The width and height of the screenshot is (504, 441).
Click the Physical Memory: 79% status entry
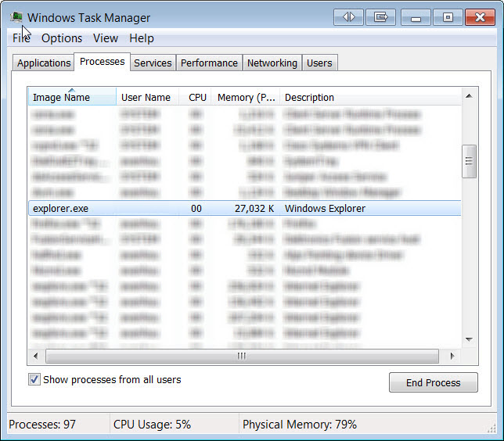pyautogui.click(x=300, y=425)
